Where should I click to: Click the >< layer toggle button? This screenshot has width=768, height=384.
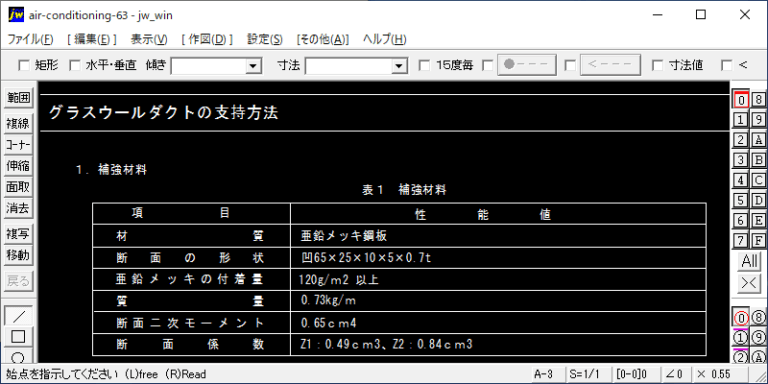tap(749, 284)
